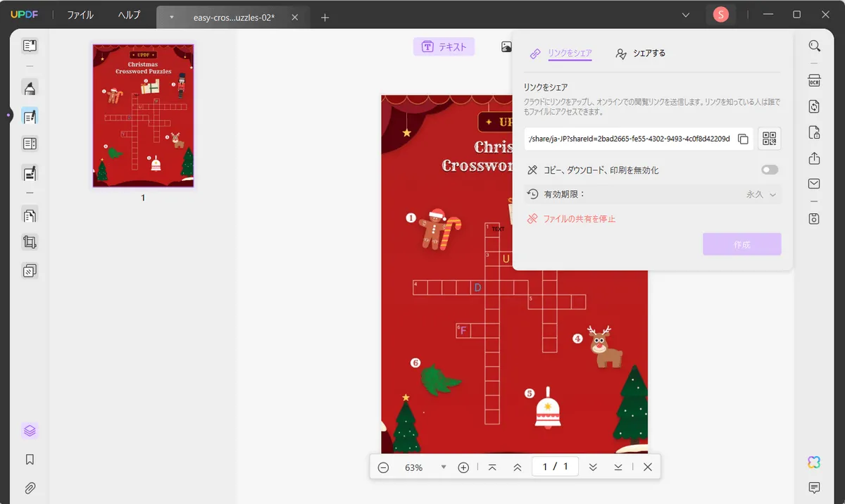Open the Page Tools watermark icon
The height and width of the screenshot is (504, 845).
pyautogui.click(x=30, y=270)
